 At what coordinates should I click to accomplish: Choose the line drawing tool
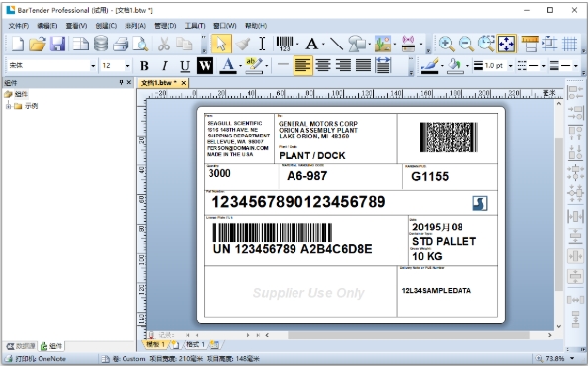(336, 44)
